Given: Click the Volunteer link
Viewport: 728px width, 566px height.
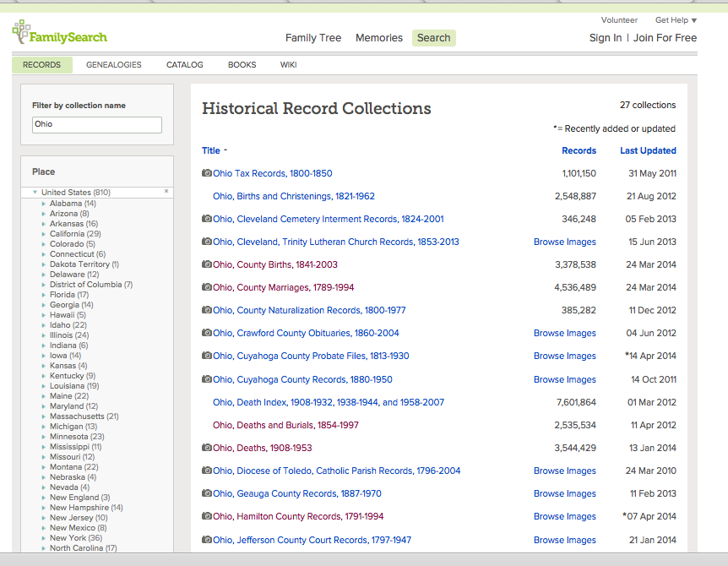Looking at the screenshot, I should click(619, 20).
